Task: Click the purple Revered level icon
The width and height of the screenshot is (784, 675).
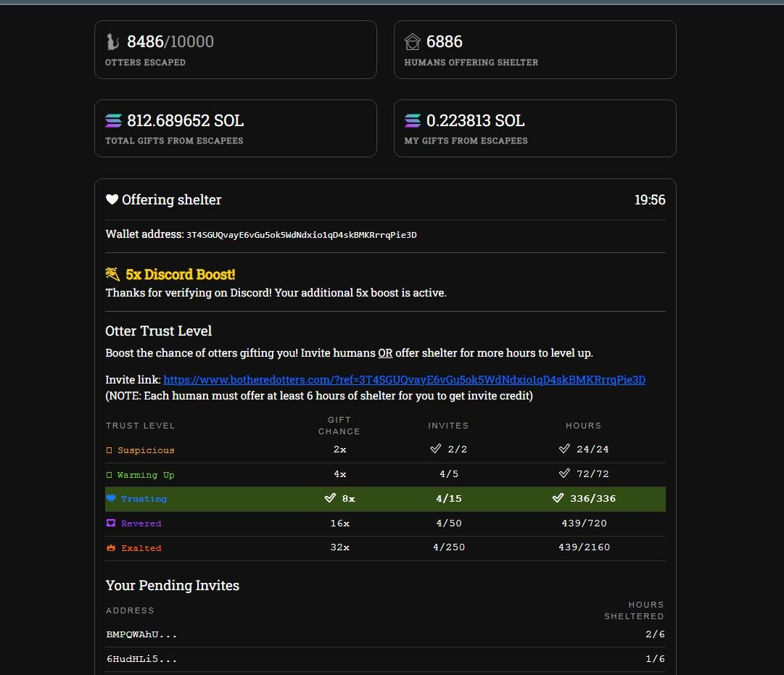Action: (111, 523)
